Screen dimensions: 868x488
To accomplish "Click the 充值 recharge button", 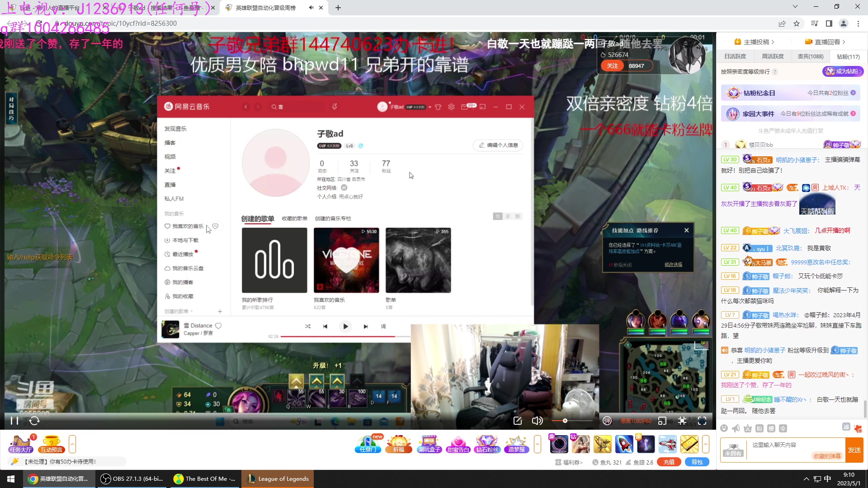I will point(669,462).
